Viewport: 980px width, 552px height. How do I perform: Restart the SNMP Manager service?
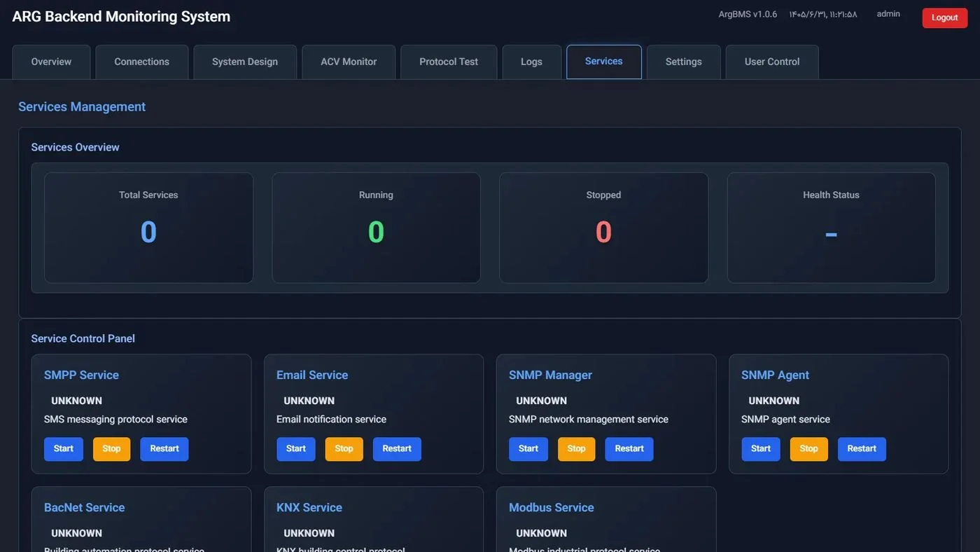coord(629,449)
